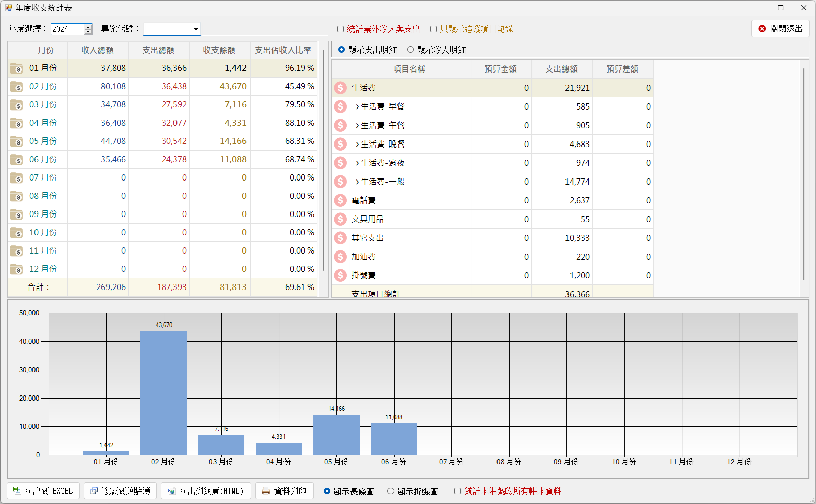Click folder icon for 03 月份 row

click(16, 105)
